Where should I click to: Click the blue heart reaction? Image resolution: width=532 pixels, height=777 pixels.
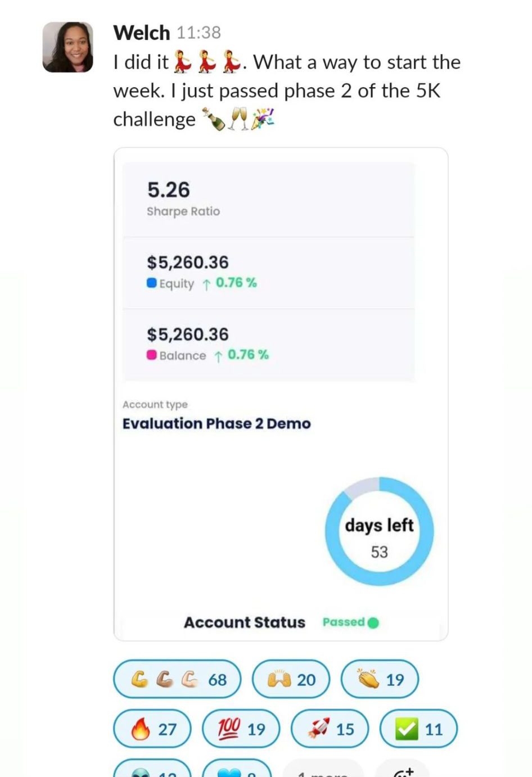[x=237, y=771]
